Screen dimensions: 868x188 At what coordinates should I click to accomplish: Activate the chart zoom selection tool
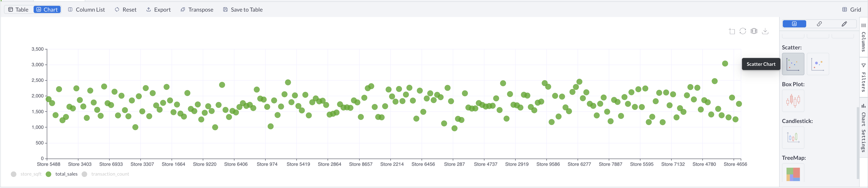[732, 31]
